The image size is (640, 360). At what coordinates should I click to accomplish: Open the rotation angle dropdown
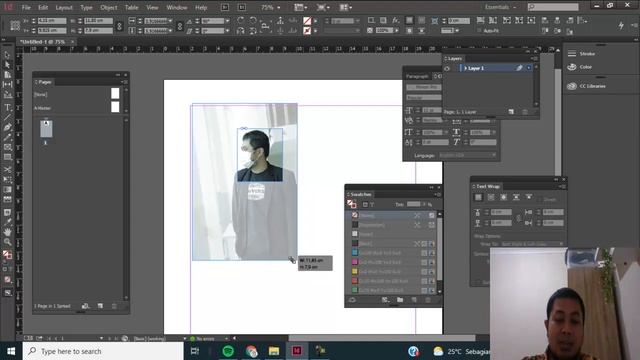(x=227, y=21)
